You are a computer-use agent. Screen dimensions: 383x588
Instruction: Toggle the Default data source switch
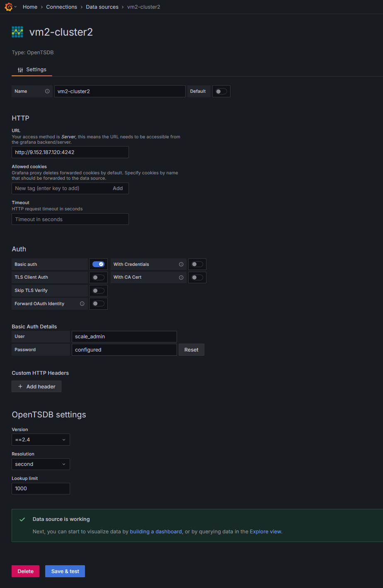[221, 92]
